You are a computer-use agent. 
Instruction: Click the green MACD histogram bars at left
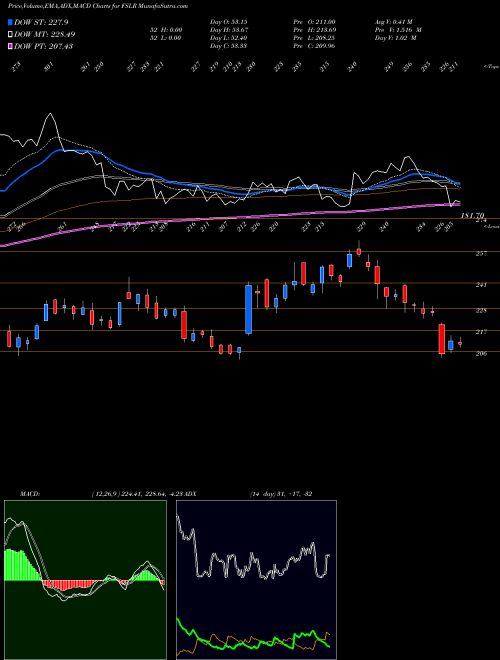click(x=21, y=565)
